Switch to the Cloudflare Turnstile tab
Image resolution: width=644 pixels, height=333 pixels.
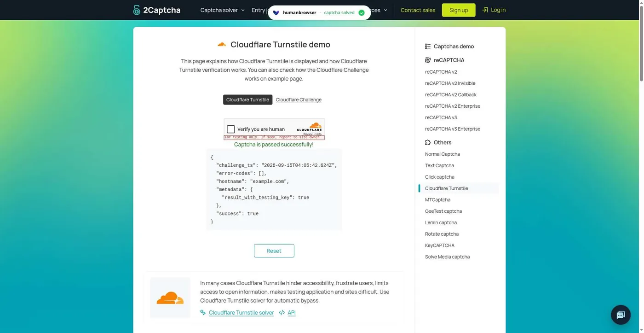[247, 100]
